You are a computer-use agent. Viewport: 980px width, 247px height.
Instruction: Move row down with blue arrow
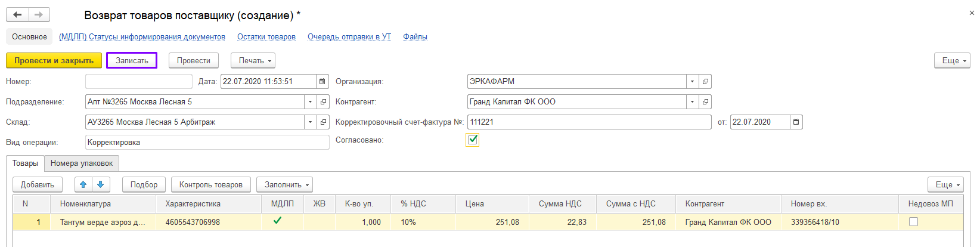pos(101,185)
